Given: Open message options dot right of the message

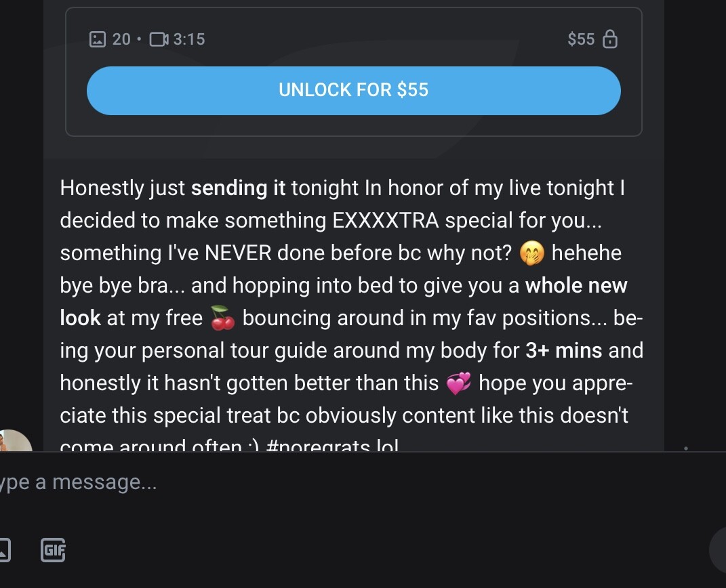Looking at the screenshot, I should 686,448.
